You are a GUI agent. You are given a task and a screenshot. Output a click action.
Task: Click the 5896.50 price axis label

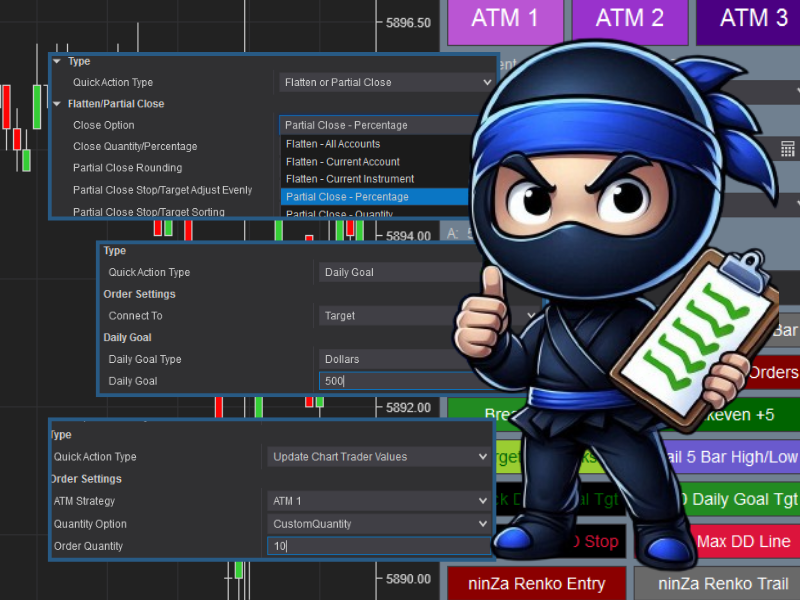click(408, 22)
